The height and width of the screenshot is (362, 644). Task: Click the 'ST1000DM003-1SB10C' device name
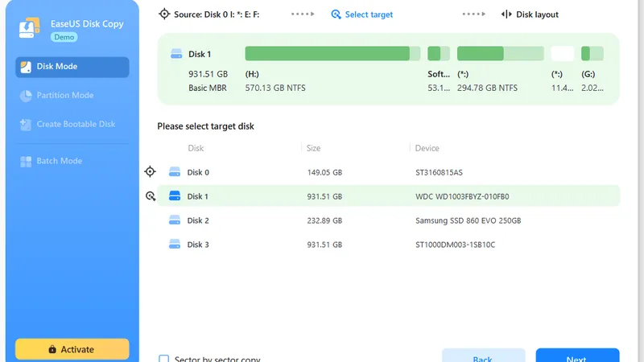pyautogui.click(x=455, y=245)
